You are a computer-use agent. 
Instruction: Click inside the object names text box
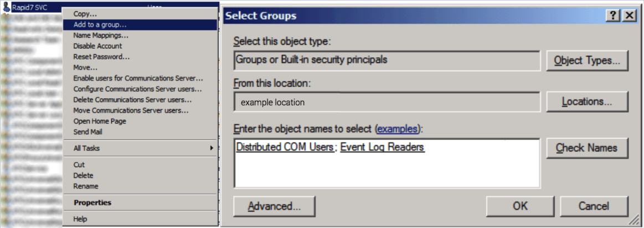[387, 169]
